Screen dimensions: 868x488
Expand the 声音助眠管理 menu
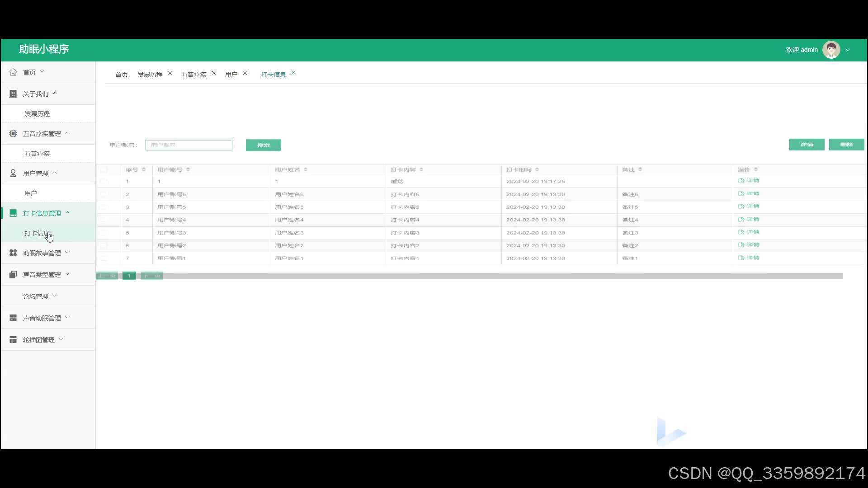click(67, 317)
